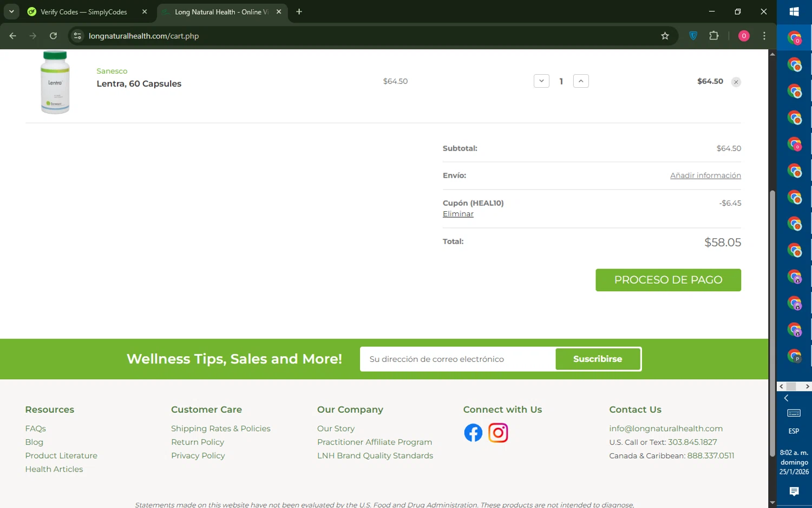
Task: Open the pink Chrome profile avatar
Action: (744, 36)
